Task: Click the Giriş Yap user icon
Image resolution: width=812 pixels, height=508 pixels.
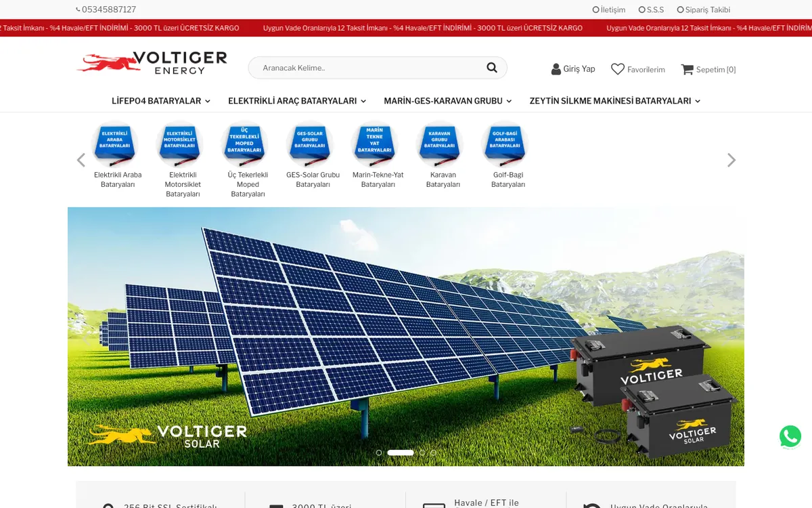Action: tap(556, 69)
